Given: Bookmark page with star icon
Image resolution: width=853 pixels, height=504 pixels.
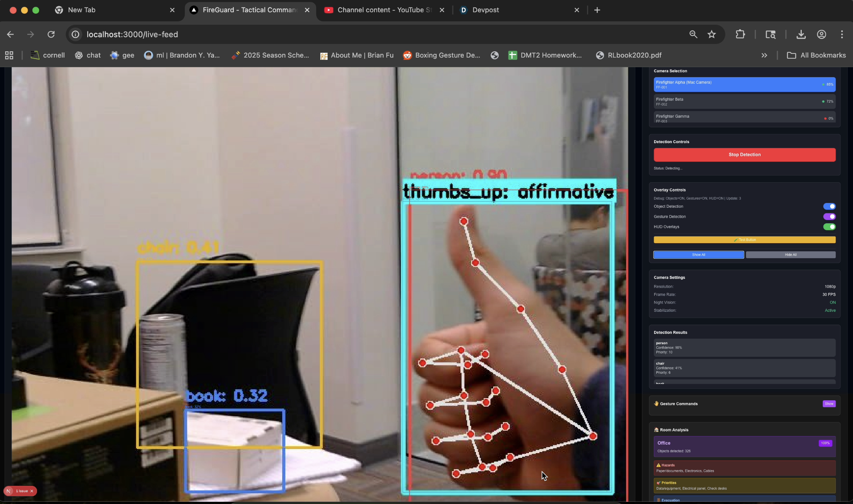Looking at the screenshot, I should [x=712, y=34].
